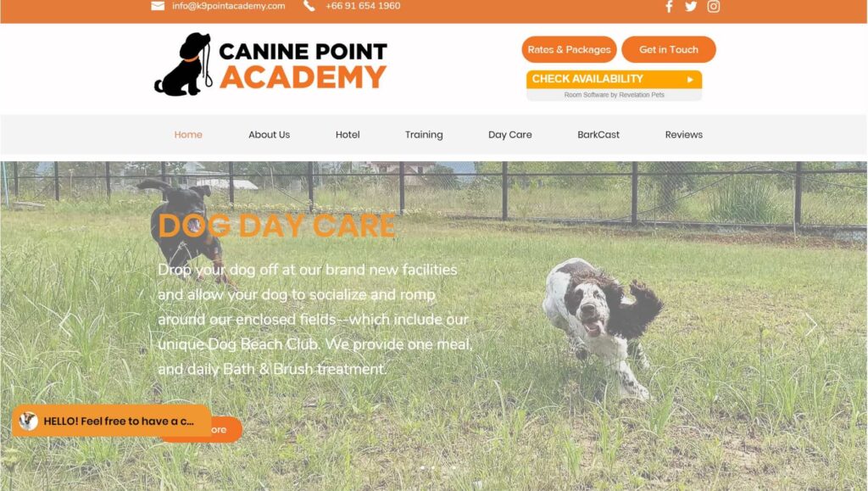Navigate to the Training page

click(424, 135)
